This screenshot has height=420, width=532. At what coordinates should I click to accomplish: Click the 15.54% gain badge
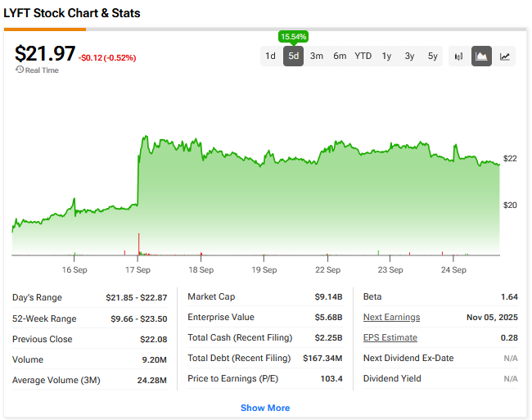[294, 37]
